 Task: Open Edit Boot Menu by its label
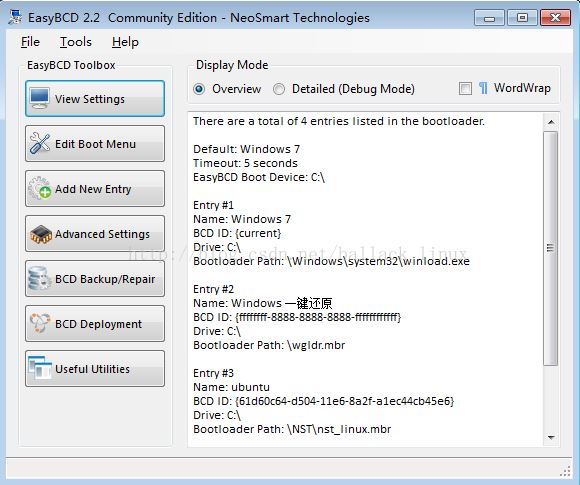point(95,144)
